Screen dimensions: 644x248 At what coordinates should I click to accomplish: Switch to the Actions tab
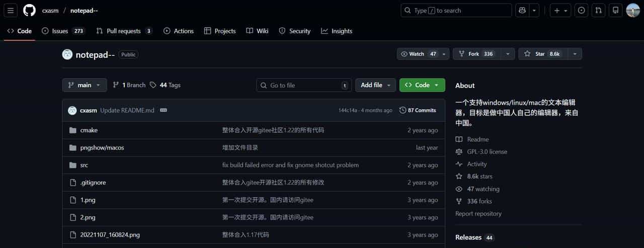point(179,31)
